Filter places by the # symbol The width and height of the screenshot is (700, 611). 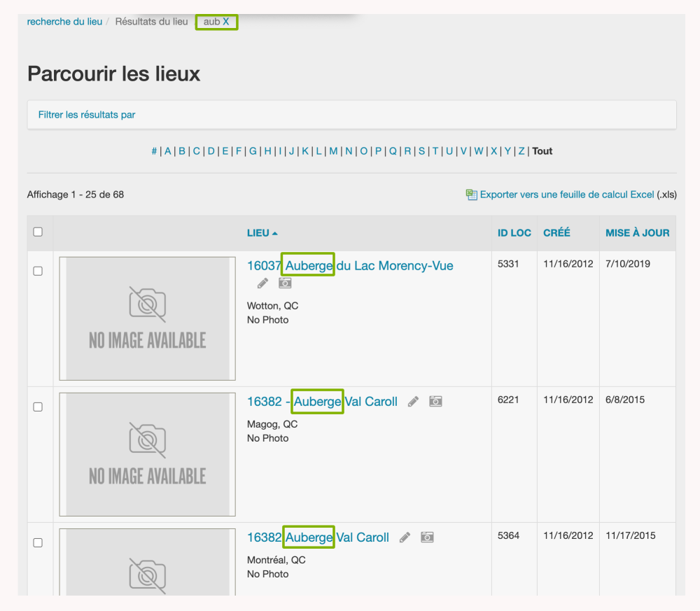point(154,151)
